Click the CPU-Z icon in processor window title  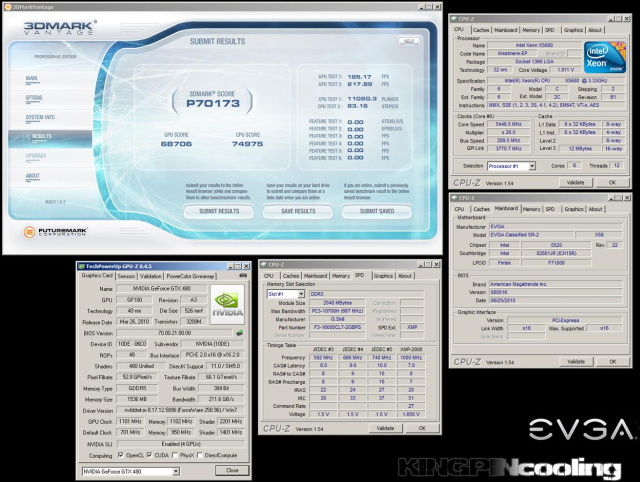[x=454, y=19]
